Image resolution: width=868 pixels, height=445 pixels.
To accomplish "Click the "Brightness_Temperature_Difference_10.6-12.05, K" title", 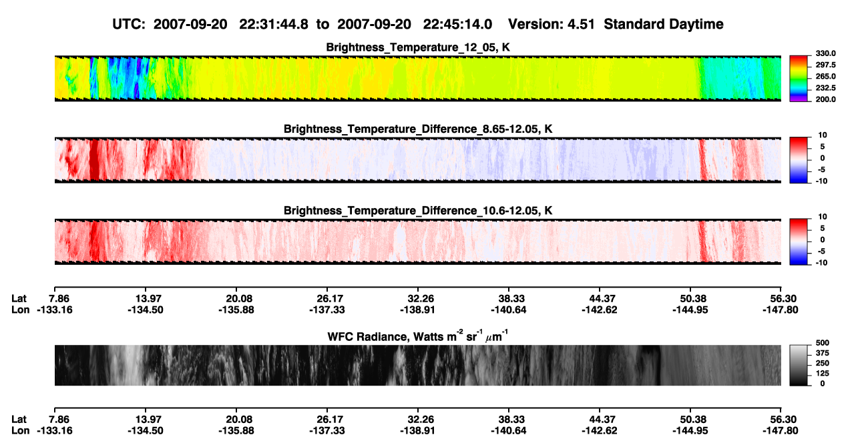I will (418, 210).
